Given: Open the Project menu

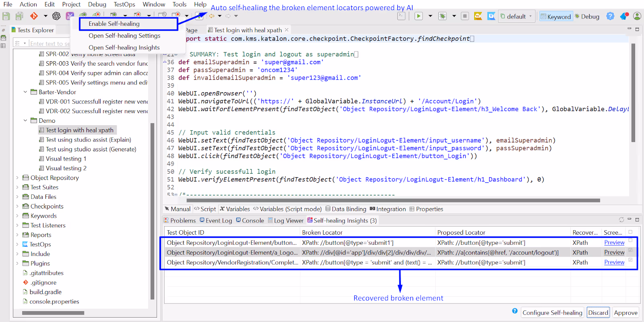Looking at the screenshot, I should point(71,4).
